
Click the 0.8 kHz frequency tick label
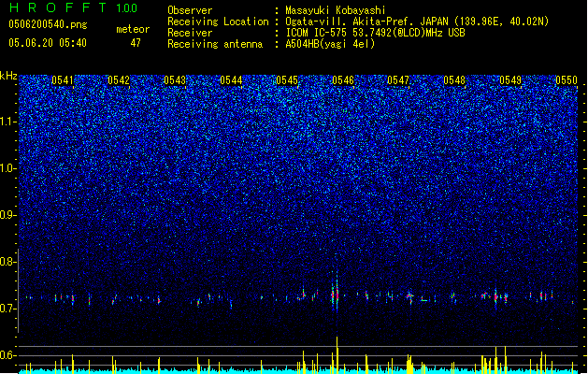click(x=8, y=262)
